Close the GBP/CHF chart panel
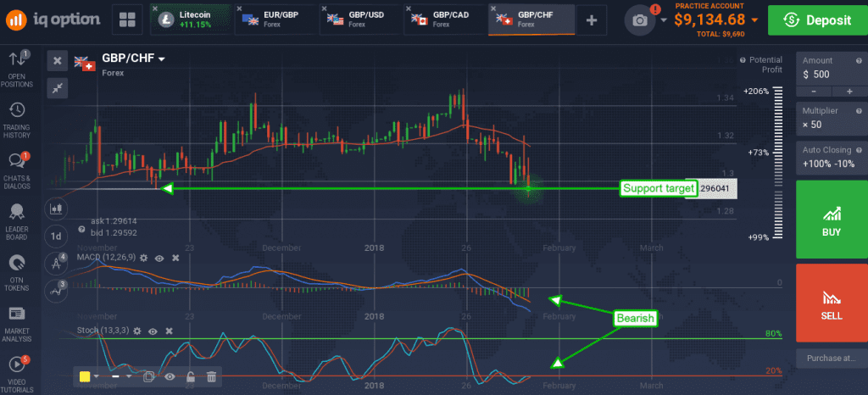 [57, 61]
